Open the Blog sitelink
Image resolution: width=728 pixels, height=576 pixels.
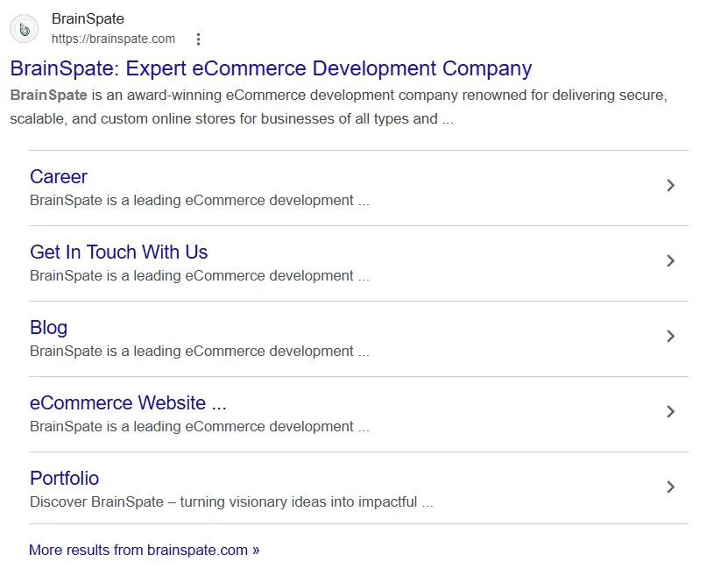tap(48, 328)
